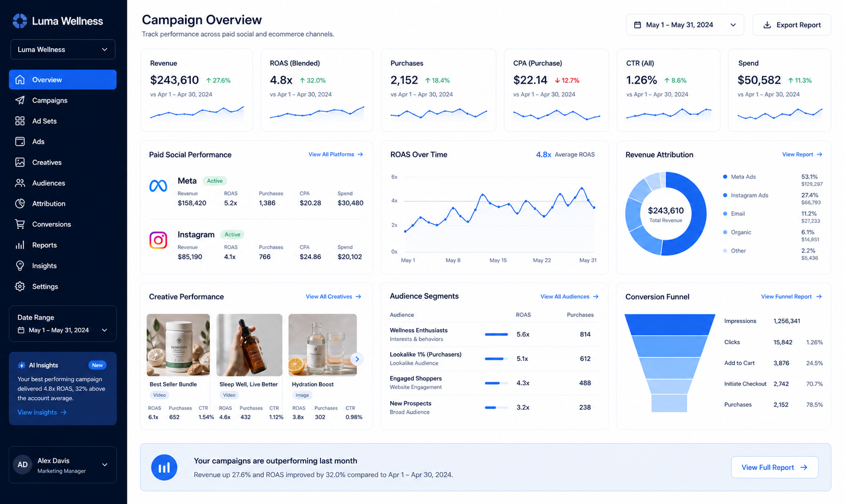
Task: Click the calendar icon in top date picker
Action: click(x=637, y=25)
